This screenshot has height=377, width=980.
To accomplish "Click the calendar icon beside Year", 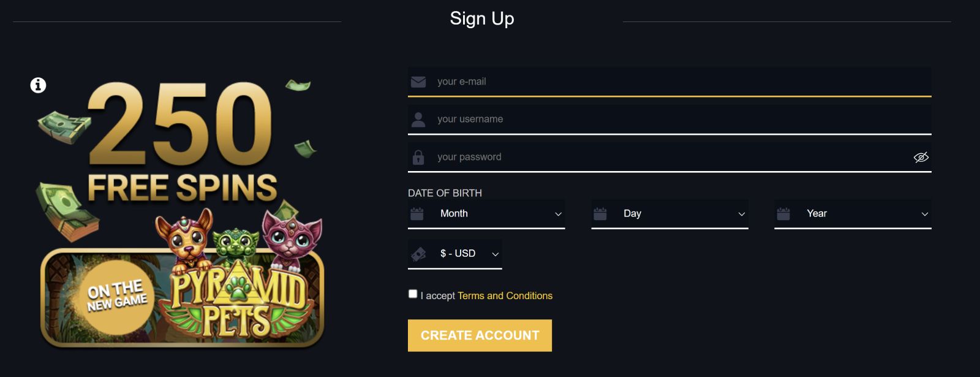I will coord(783,214).
